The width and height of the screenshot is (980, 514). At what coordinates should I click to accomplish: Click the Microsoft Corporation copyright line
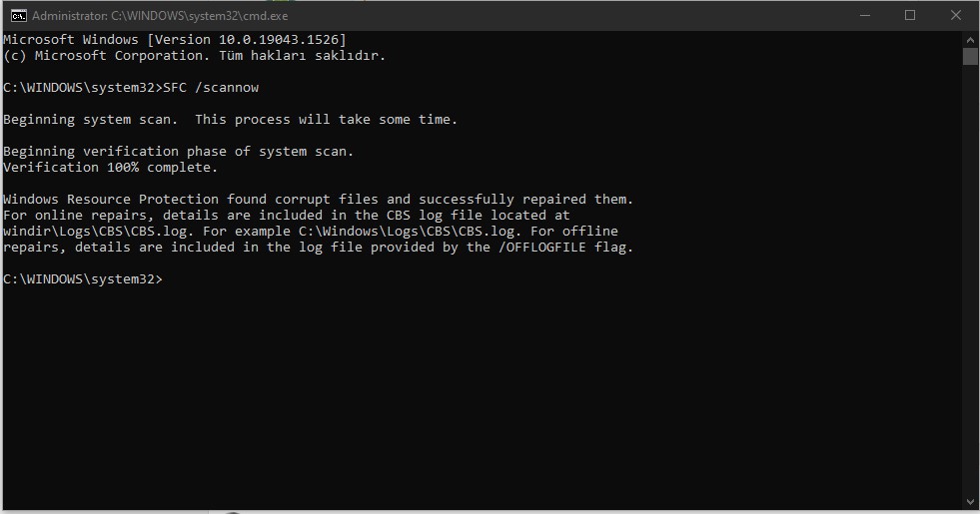point(194,56)
